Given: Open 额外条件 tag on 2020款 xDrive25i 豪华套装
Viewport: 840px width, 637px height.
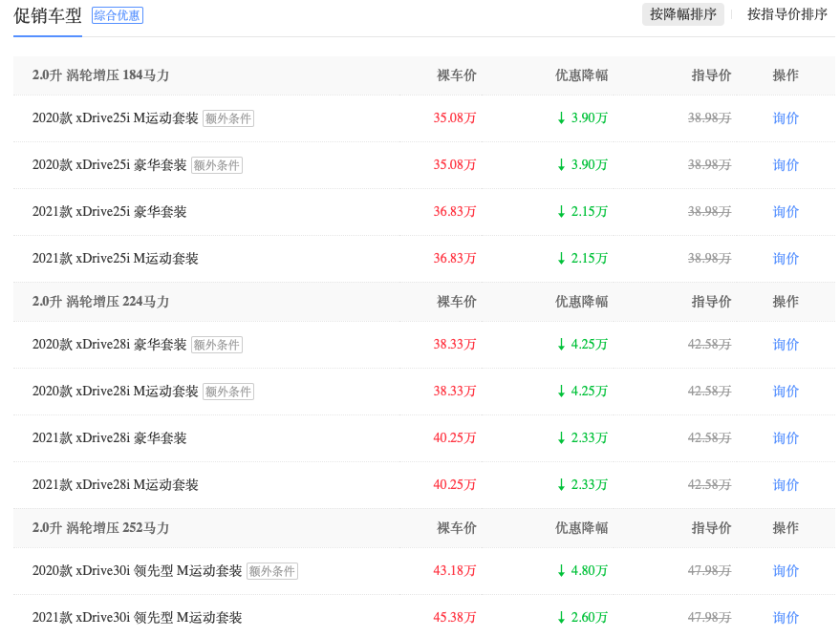Looking at the screenshot, I should [x=217, y=165].
